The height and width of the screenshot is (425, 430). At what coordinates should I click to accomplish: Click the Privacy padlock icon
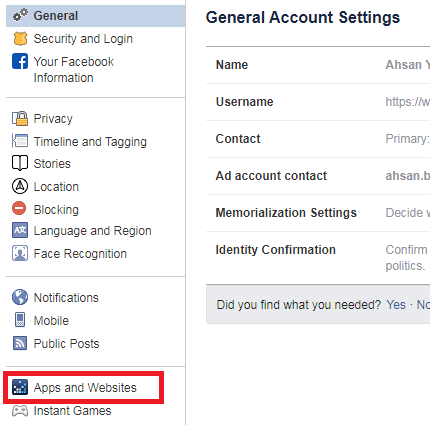[x=20, y=118]
